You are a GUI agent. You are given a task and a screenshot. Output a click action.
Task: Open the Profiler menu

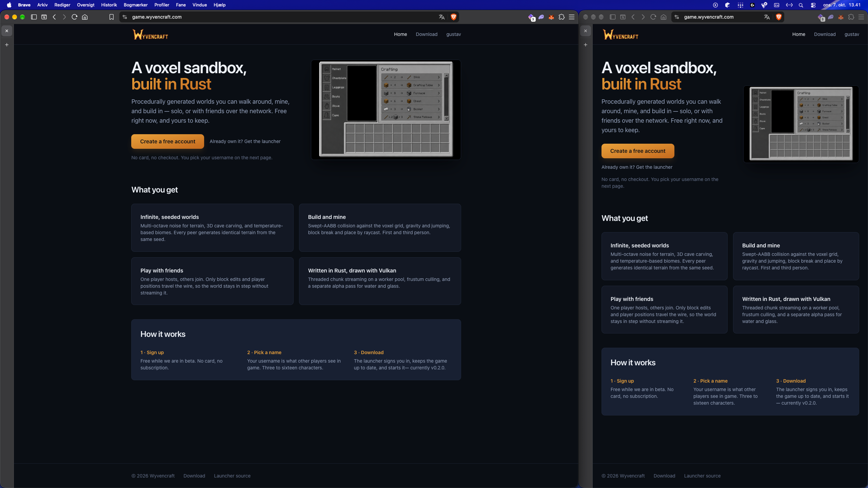pyautogui.click(x=162, y=5)
